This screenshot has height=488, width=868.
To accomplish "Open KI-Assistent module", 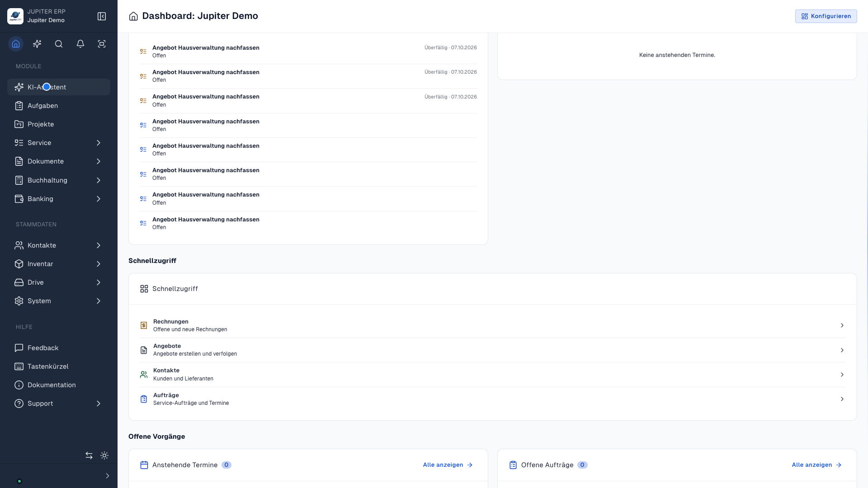I will pos(59,87).
